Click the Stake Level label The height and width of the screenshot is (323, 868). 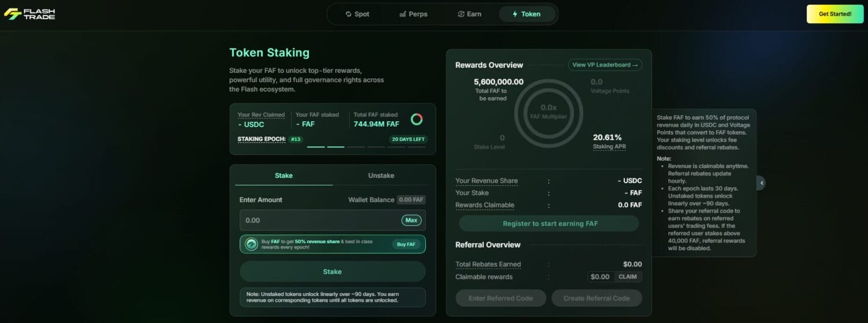(489, 147)
